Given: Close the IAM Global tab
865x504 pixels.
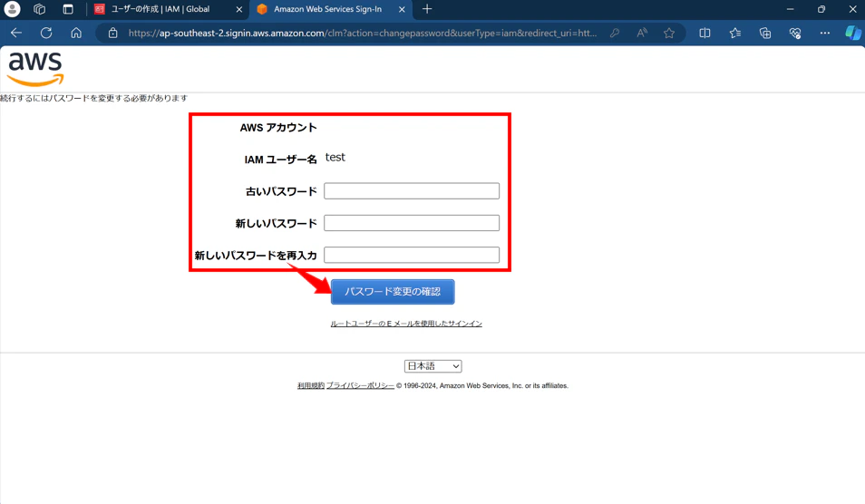Looking at the screenshot, I should click(238, 9).
